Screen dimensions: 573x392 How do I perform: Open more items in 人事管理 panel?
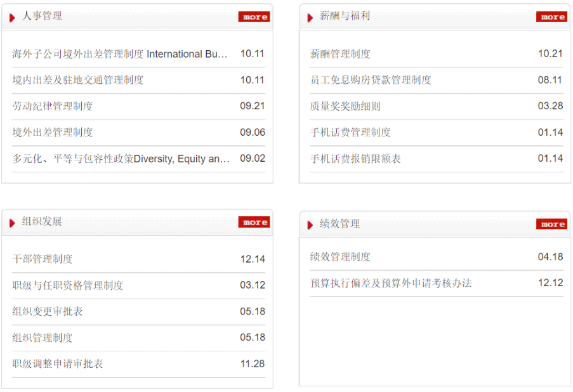pos(254,17)
